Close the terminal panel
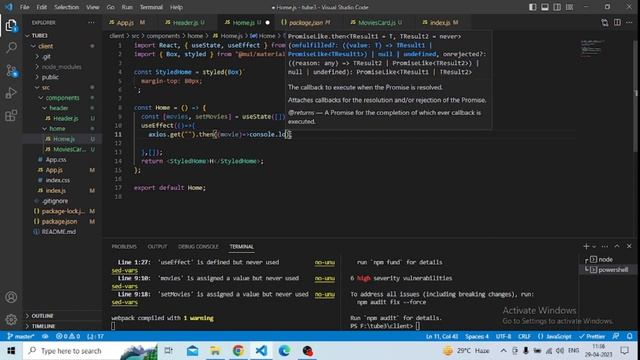640x360 pixels. coord(629,246)
